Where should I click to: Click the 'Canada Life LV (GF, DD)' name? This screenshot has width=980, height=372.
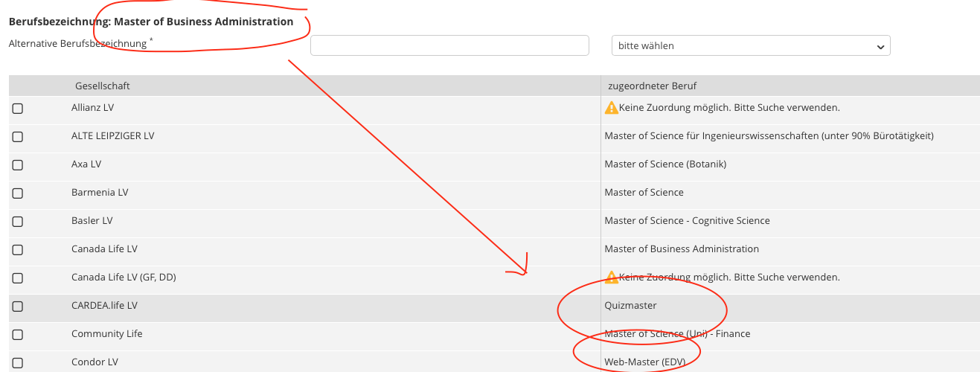click(124, 278)
